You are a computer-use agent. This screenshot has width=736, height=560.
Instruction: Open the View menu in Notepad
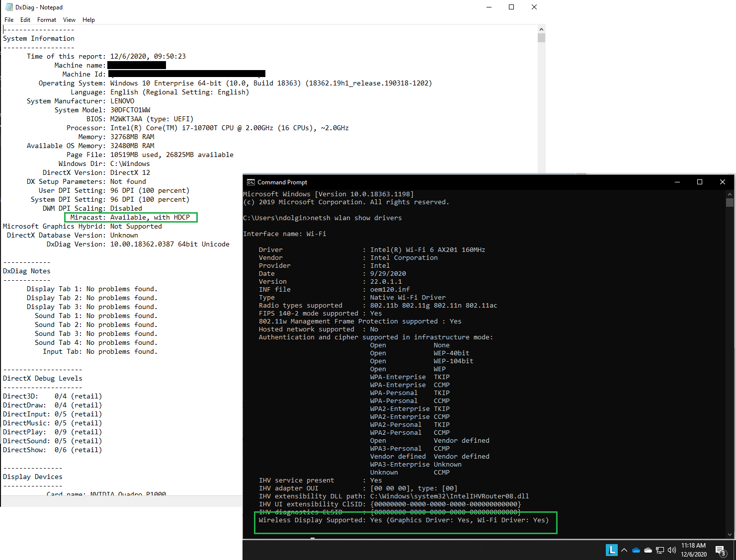point(69,20)
